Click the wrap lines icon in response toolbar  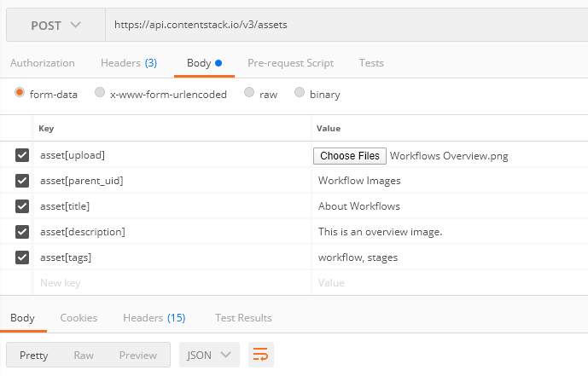pos(260,355)
